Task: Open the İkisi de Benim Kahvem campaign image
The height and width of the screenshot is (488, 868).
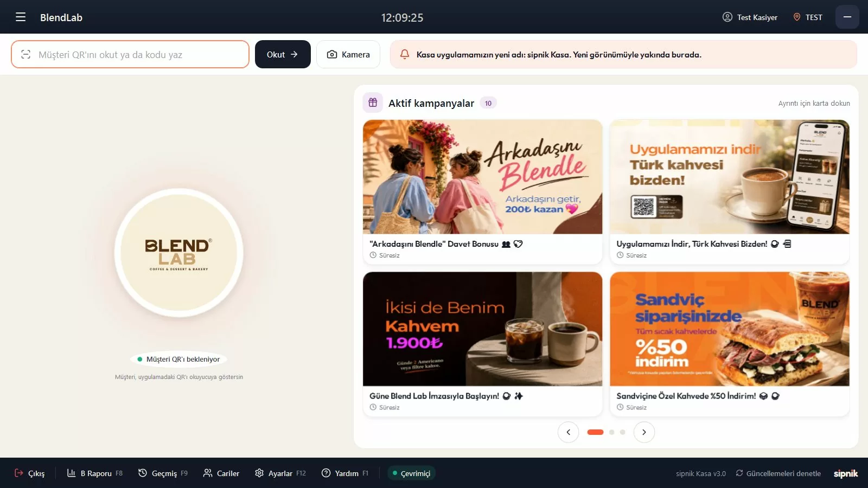Action: tap(483, 329)
